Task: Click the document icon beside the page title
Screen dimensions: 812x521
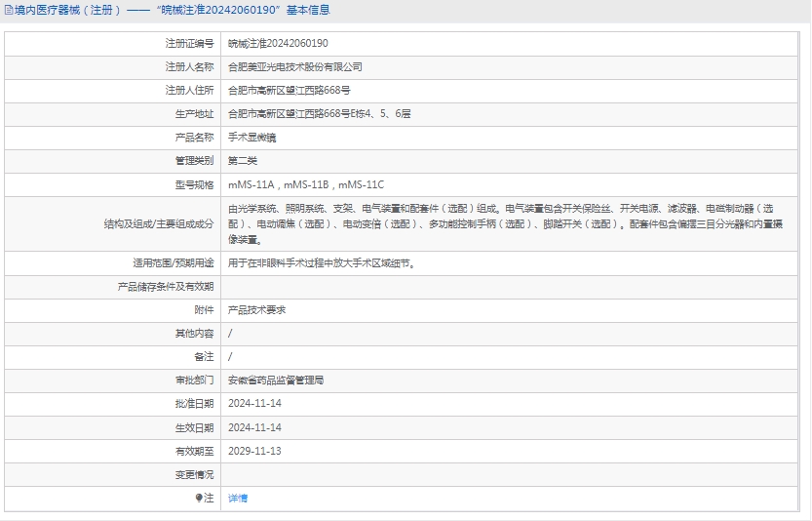Action: coord(9,10)
